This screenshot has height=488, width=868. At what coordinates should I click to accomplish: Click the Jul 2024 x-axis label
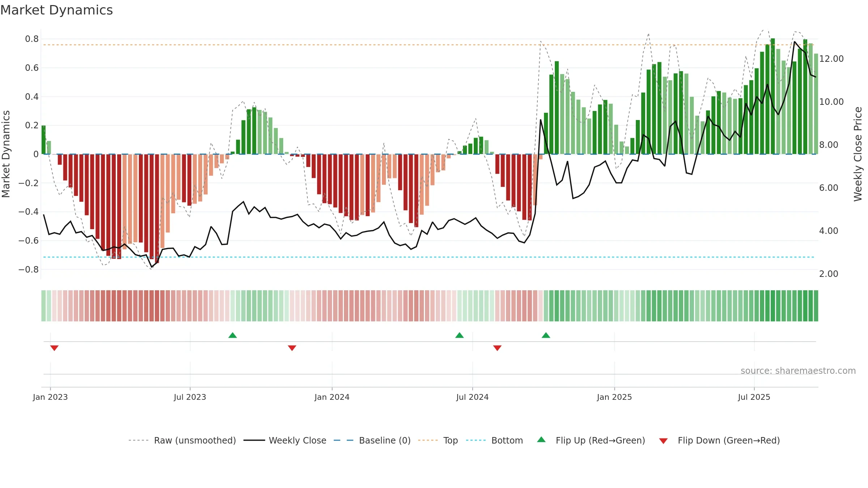(472, 397)
